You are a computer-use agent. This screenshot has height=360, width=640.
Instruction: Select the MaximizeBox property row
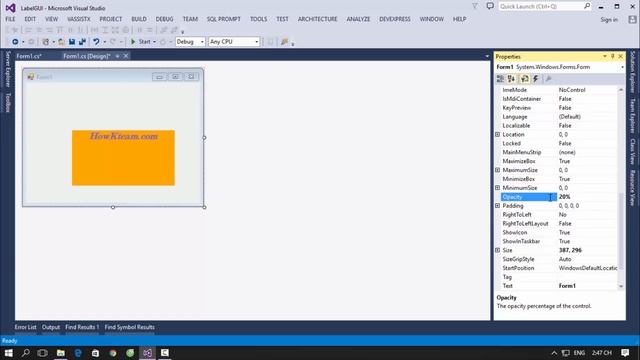(559, 161)
